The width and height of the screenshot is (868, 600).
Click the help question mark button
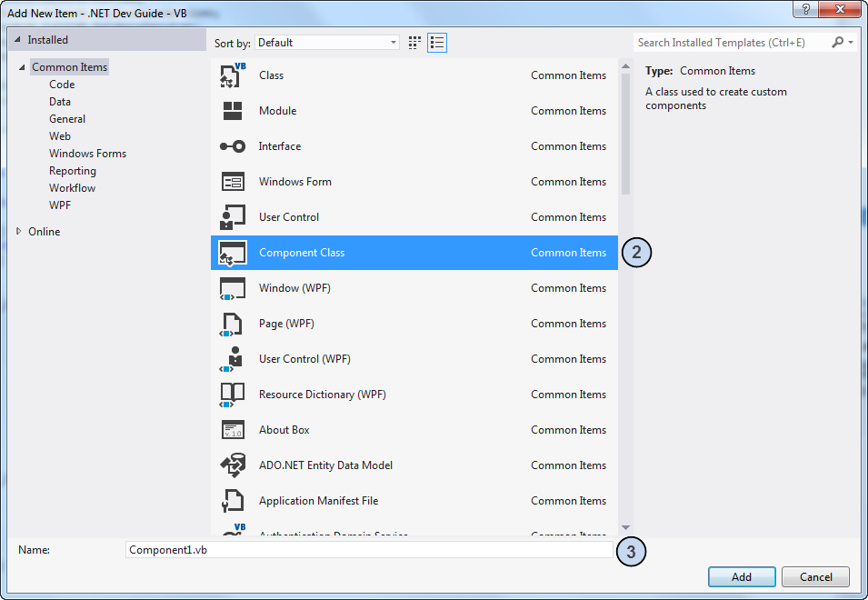pyautogui.click(x=805, y=9)
